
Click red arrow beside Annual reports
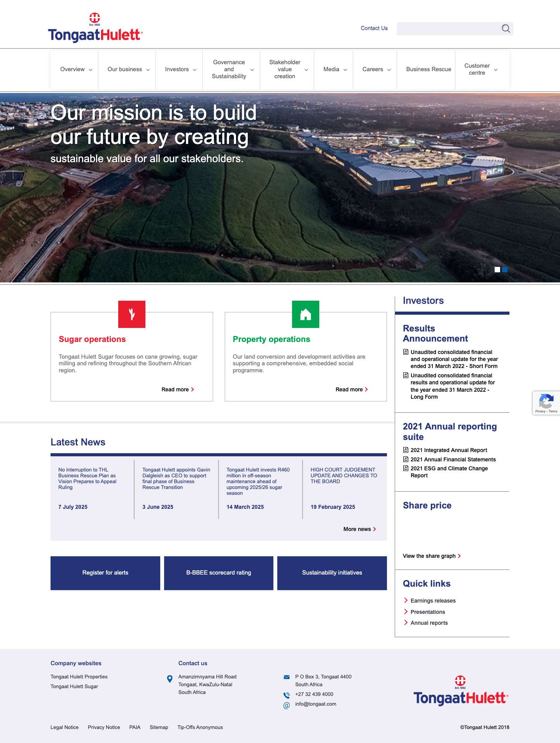coord(406,622)
